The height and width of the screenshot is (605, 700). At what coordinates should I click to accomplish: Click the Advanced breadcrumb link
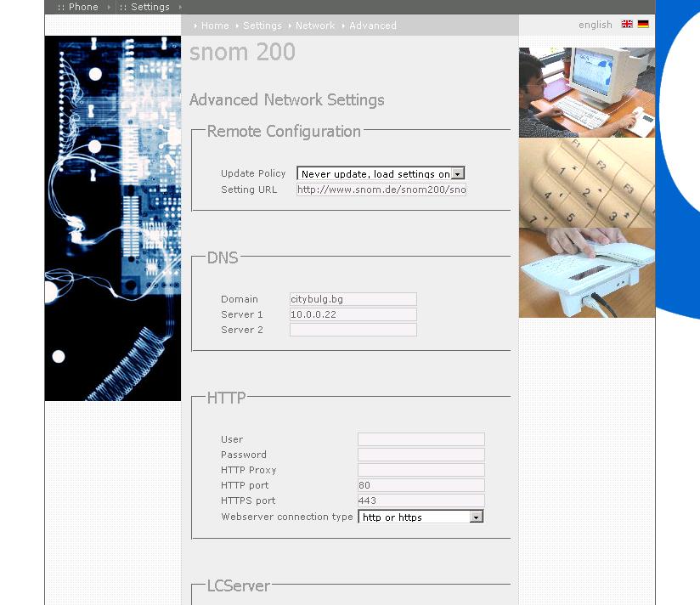373,25
